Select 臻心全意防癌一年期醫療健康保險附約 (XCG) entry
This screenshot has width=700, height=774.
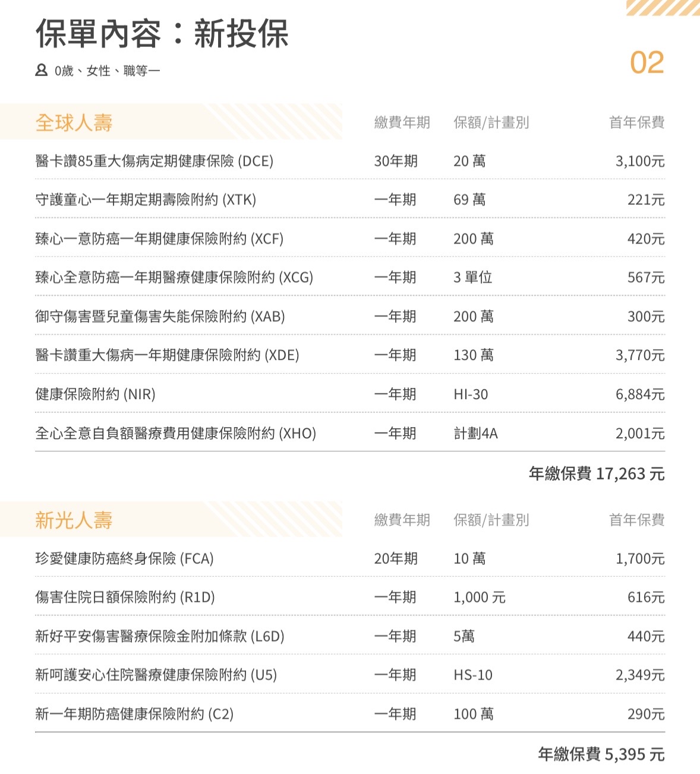pyautogui.click(x=174, y=277)
